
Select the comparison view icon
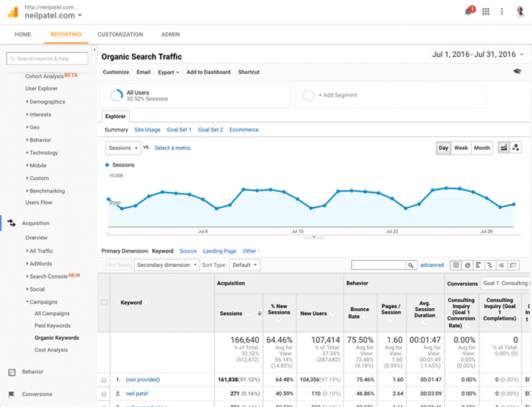(x=490, y=266)
